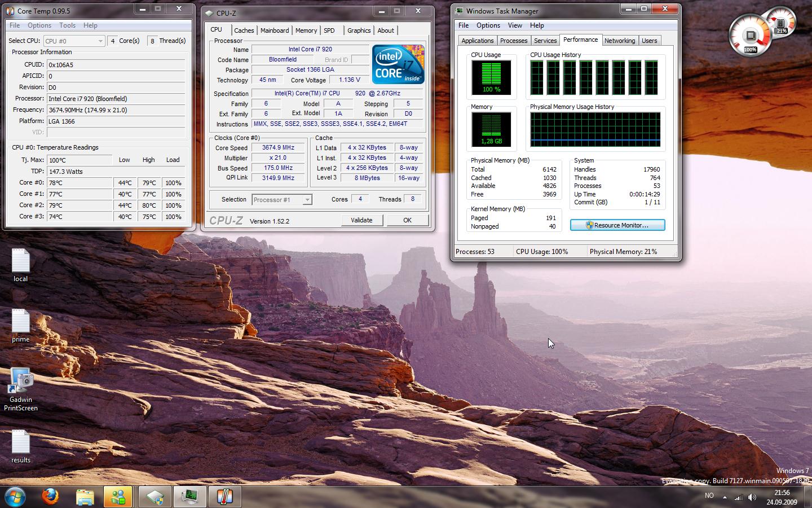Select the 'prime' desktop file
812x508 pixels.
[20, 326]
